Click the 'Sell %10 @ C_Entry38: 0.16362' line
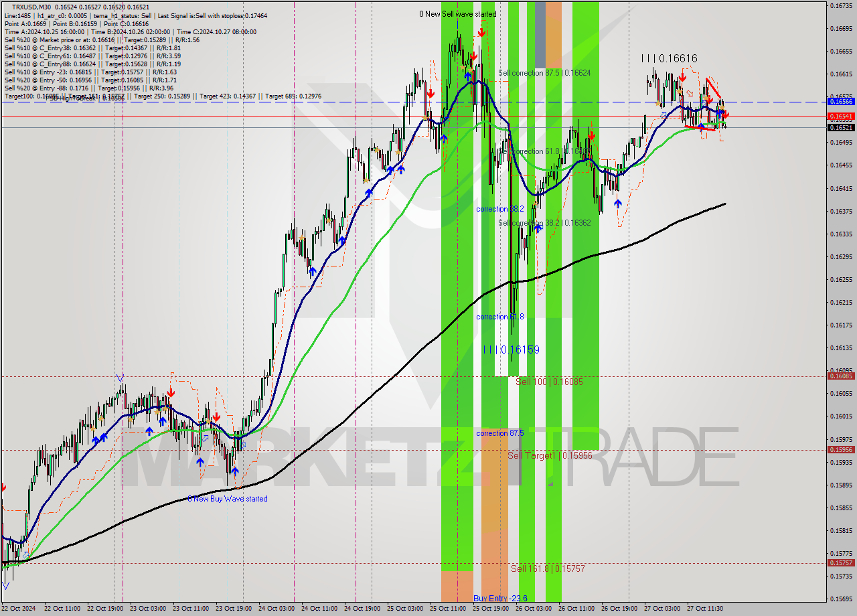 click(92, 48)
